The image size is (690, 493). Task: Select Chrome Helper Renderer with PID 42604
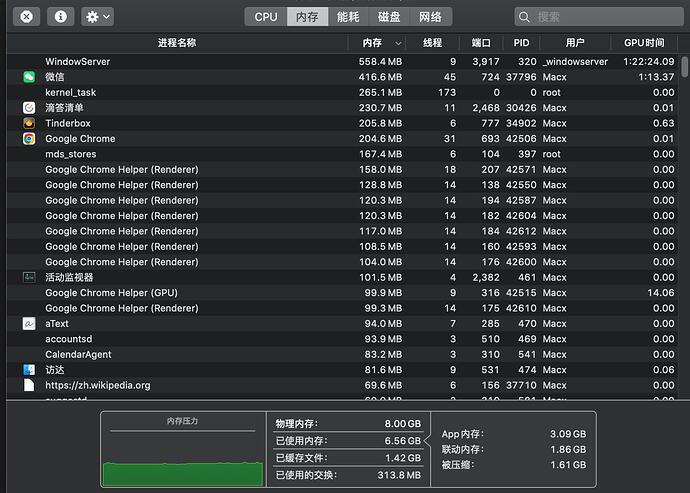[342, 216]
